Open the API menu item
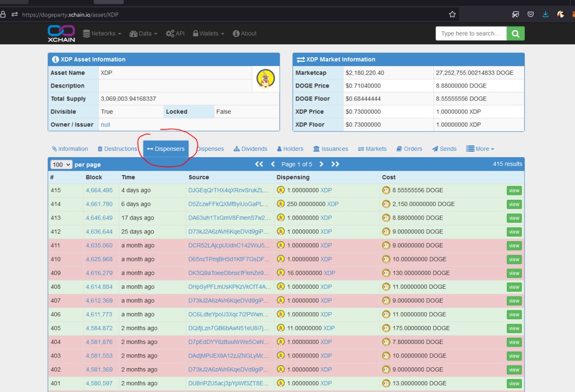 (x=175, y=34)
